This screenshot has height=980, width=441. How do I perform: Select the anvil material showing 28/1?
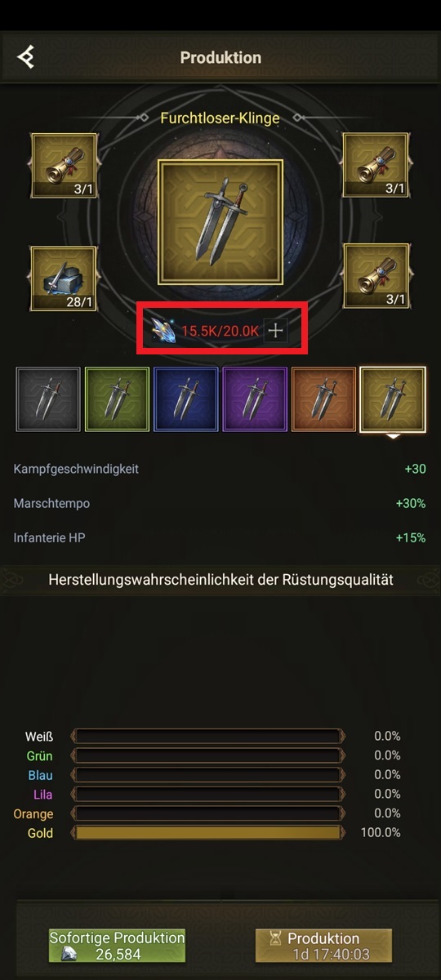pyautogui.click(x=65, y=278)
